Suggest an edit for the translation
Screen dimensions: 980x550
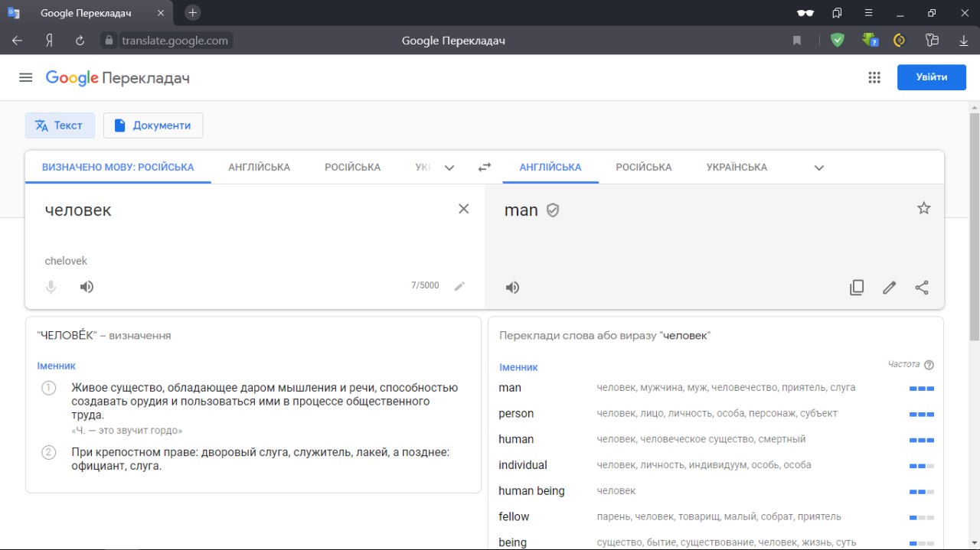[x=889, y=288]
